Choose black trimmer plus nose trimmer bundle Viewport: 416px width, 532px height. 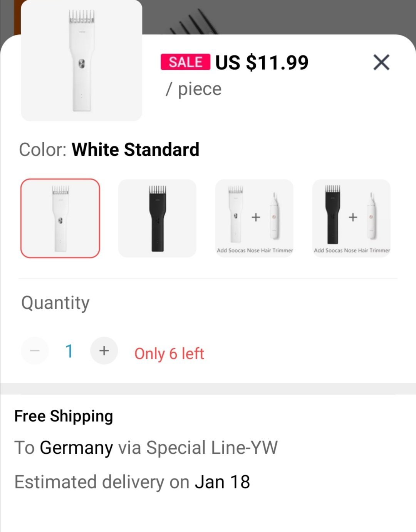click(x=351, y=218)
